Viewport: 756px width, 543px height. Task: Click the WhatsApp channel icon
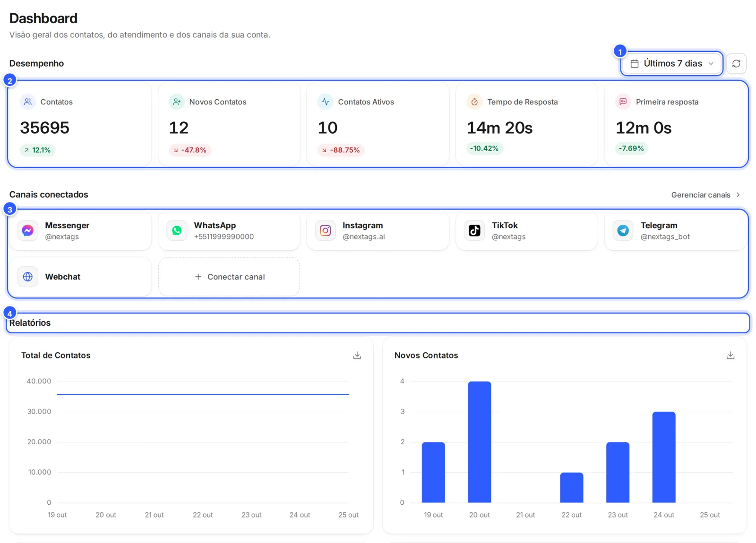177,230
